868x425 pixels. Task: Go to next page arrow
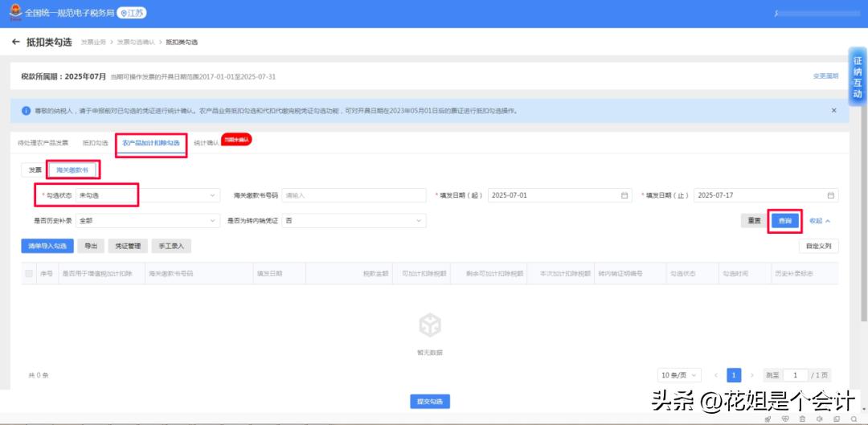pyautogui.click(x=751, y=375)
